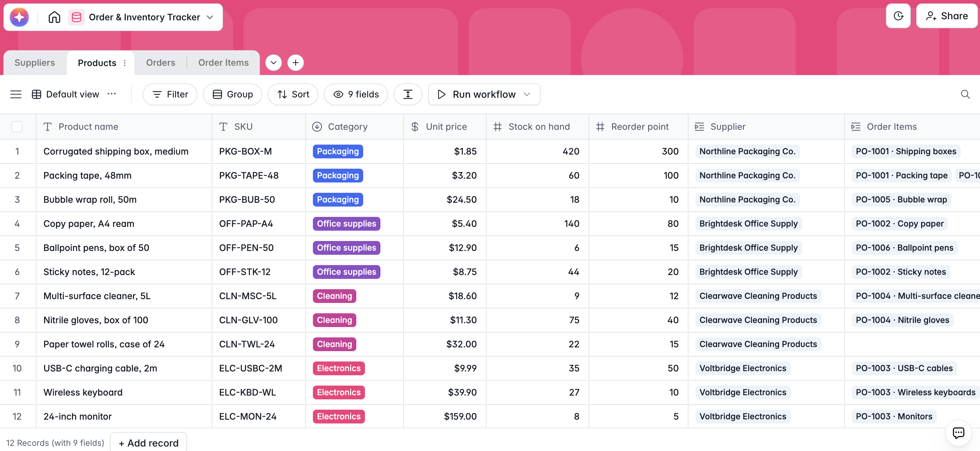Click the unit price '$159.00' cell
This screenshot has height=451, width=980.
click(x=445, y=417)
